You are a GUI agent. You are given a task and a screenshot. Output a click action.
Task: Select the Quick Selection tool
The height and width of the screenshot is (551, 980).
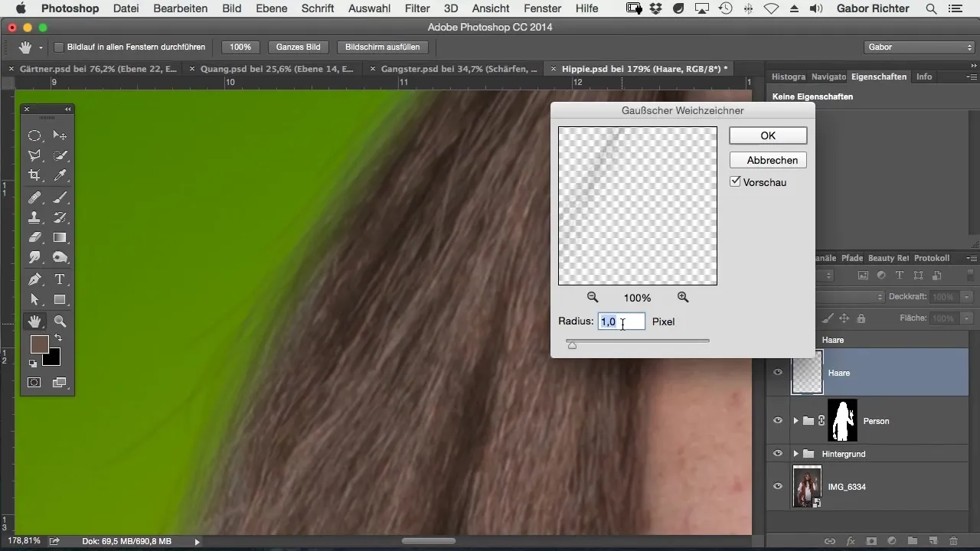(60, 155)
